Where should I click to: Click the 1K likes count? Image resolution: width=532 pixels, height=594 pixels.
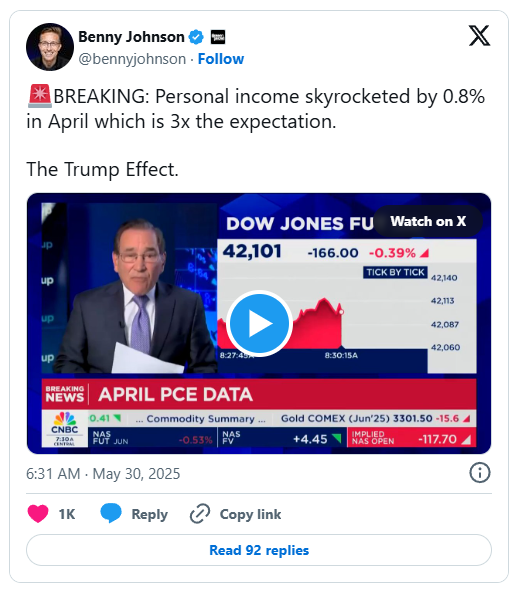tap(67, 514)
